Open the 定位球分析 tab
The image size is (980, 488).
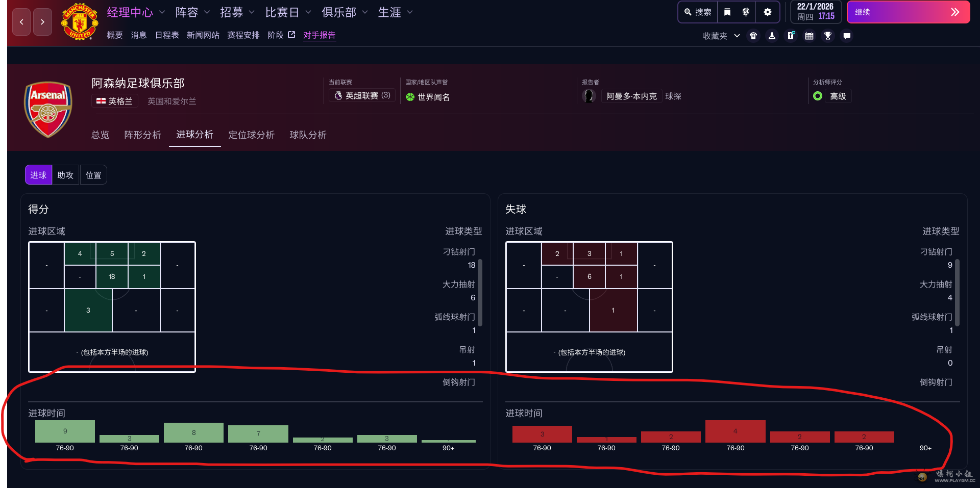[x=251, y=135]
